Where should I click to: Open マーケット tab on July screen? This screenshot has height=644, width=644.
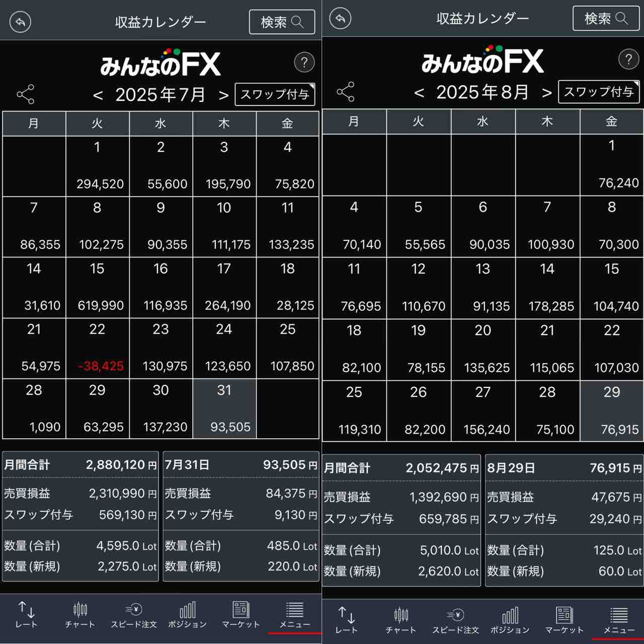[x=241, y=614]
